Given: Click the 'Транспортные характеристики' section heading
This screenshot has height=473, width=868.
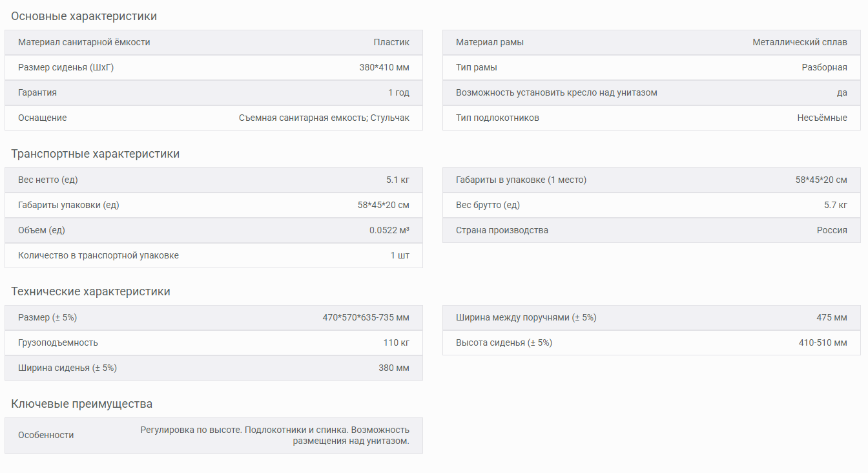Looking at the screenshot, I should click(x=95, y=154).
